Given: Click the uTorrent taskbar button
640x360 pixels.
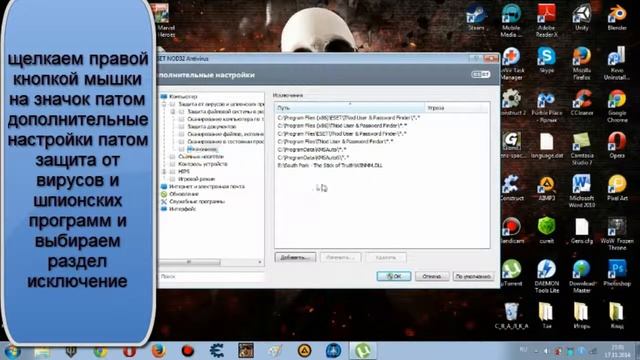Looking at the screenshot, I should (362, 351).
